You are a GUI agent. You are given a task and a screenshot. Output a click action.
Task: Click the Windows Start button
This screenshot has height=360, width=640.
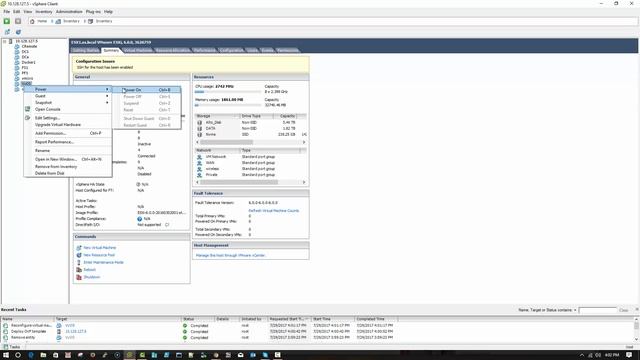tap(6, 355)
